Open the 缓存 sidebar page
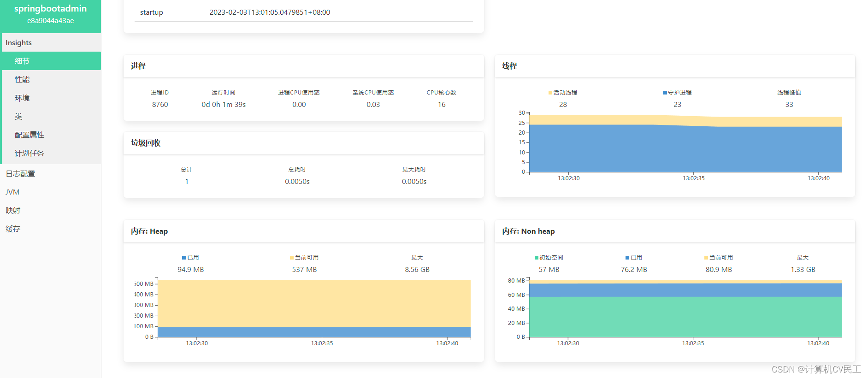Viewport: 868px width, 378px height. tap(51, 229)
